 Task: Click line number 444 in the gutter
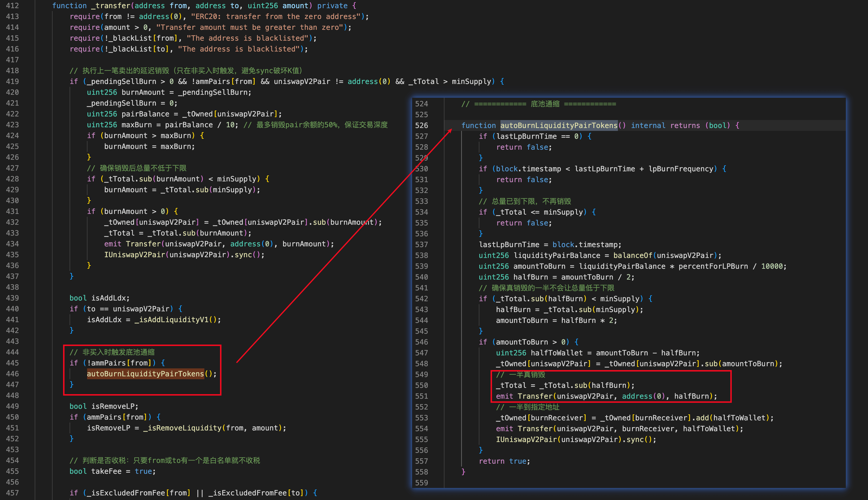pyautogui.click(x=12, y=352)
